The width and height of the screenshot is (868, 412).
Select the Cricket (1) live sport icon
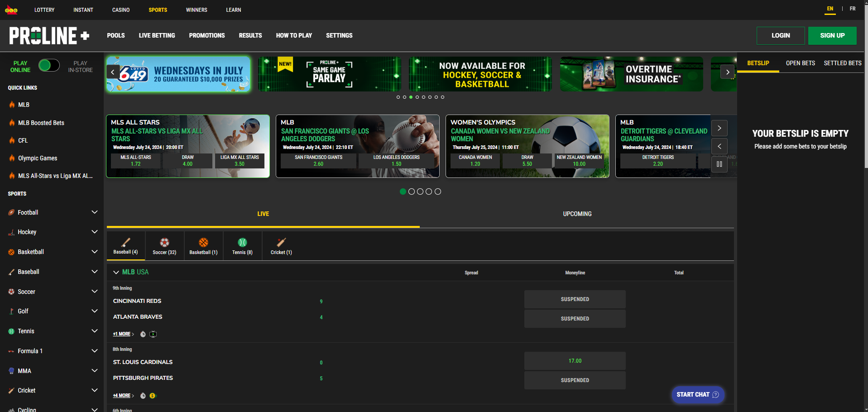point(281,246)
